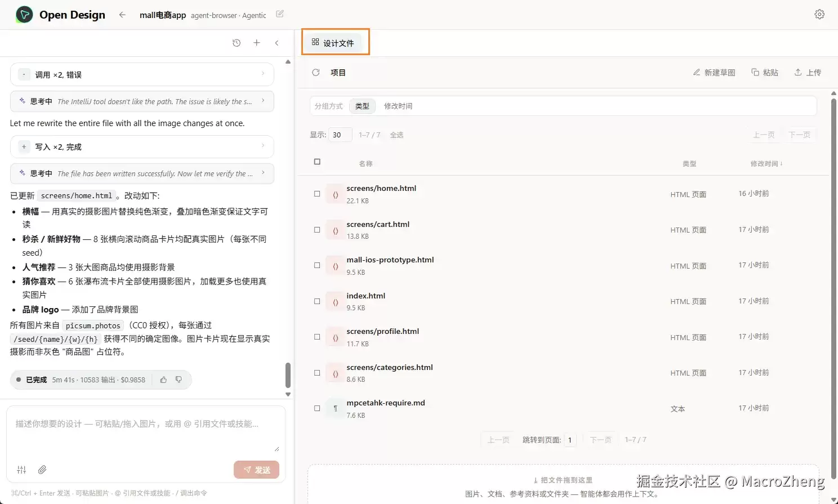
Task: Refresh the project file list
Action: click(x=316, y=73)
